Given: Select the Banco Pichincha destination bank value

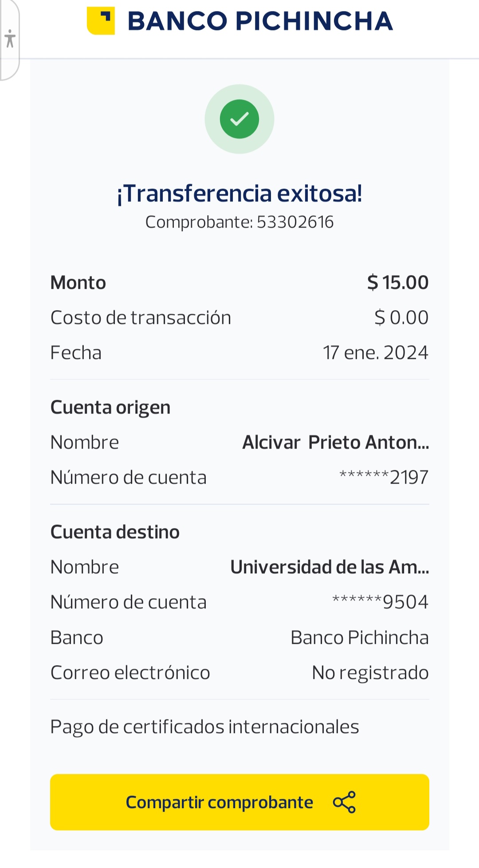Looking at the screenshot, I should pyautogui.click(x=359, y=638).
